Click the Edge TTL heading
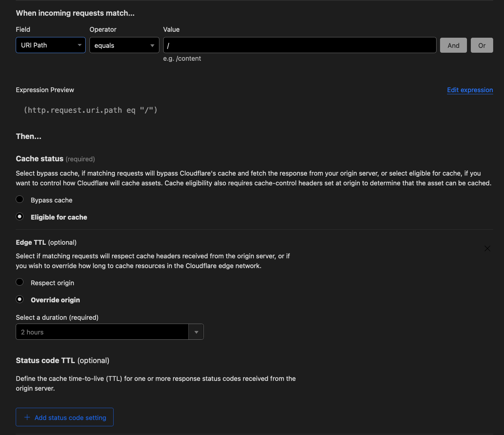504x435 pixels. click(x=31, y=242)
